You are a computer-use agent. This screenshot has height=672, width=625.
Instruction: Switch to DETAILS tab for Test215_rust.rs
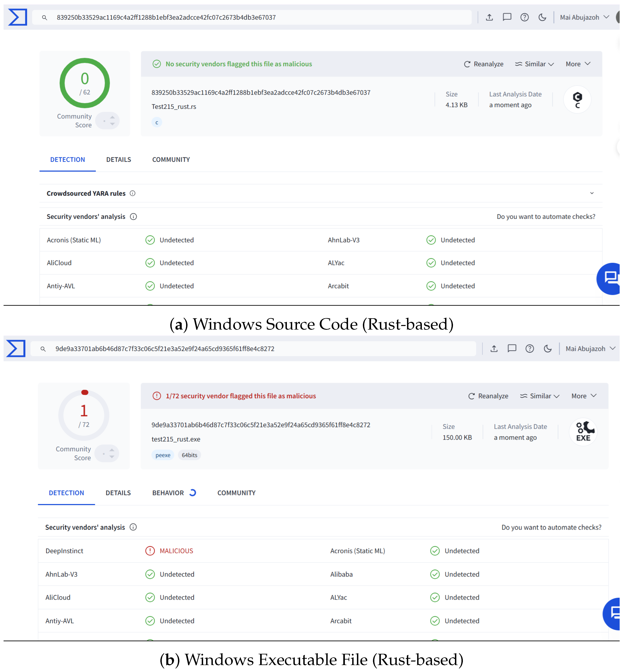119,159
